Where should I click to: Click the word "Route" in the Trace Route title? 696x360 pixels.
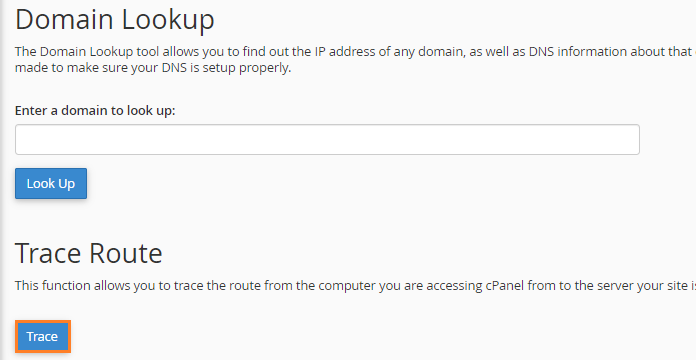[x=126, y=253]
